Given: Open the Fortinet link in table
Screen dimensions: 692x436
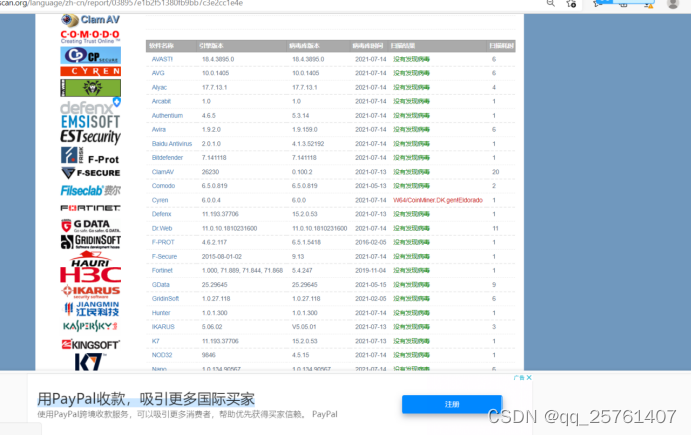Looking at the screenshot, I should click(x=162, y=271).
